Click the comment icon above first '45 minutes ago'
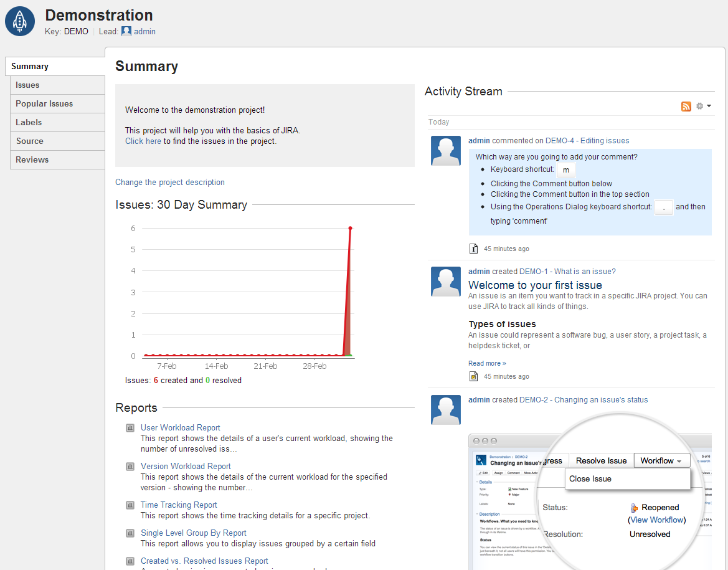The height and width of the screenshot is (570, 728). pyautogui.click(x=473, y=249)
